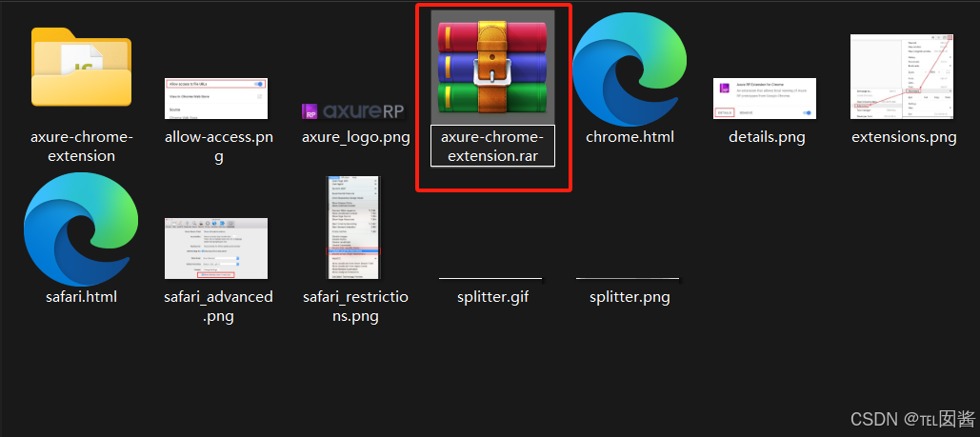The width and height of the screenshot is (980, 437).
Task: Select the extensions.png thumbnail
Action: coord(902,76)
